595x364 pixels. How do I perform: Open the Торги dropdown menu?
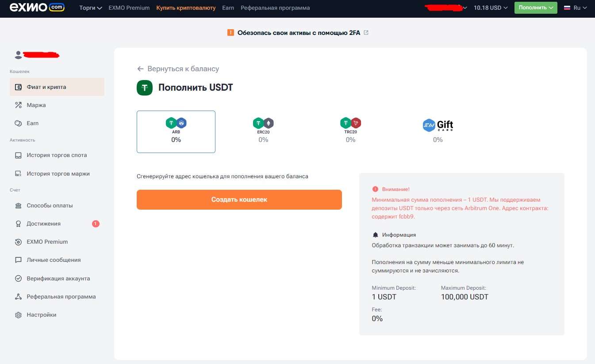click(x=91, y=8)
